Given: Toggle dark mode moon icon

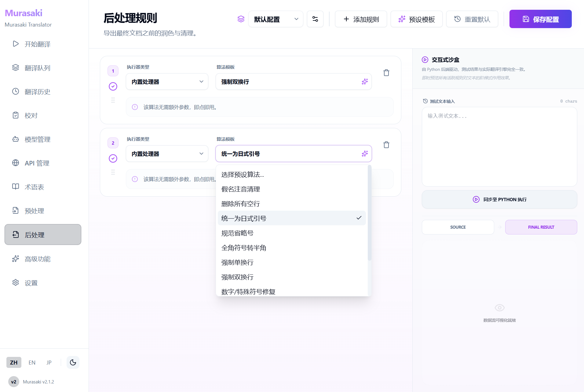Looking at the screenshot, I should coord(73,362).
